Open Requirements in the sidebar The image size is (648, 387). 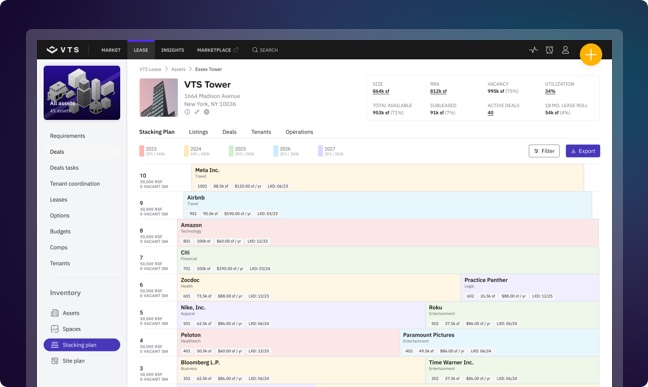point(67,136)
